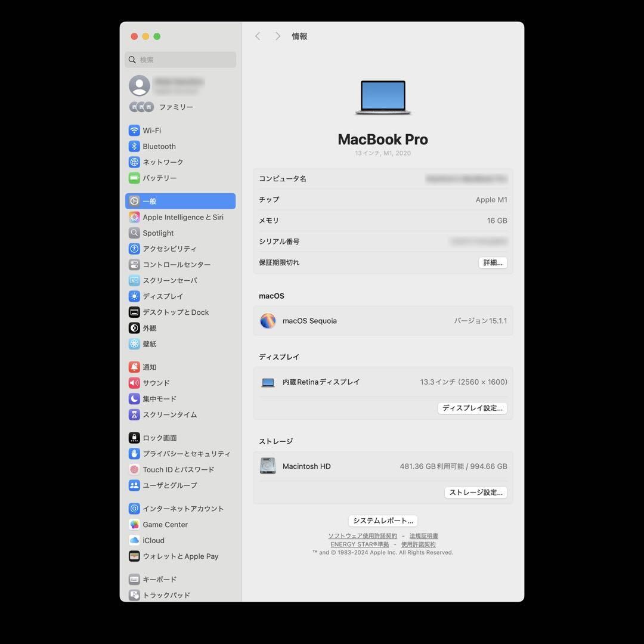Go back with the left chevron

coord(258,36)
